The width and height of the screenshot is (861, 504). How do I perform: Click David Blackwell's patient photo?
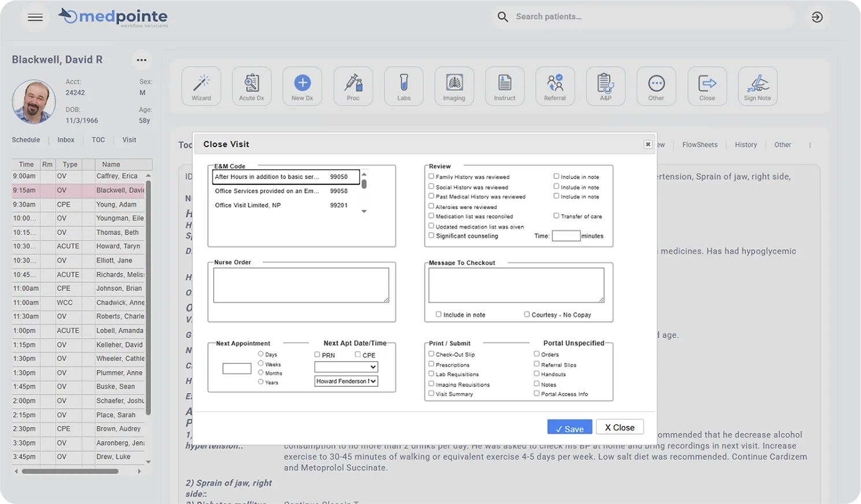(34, 102)
